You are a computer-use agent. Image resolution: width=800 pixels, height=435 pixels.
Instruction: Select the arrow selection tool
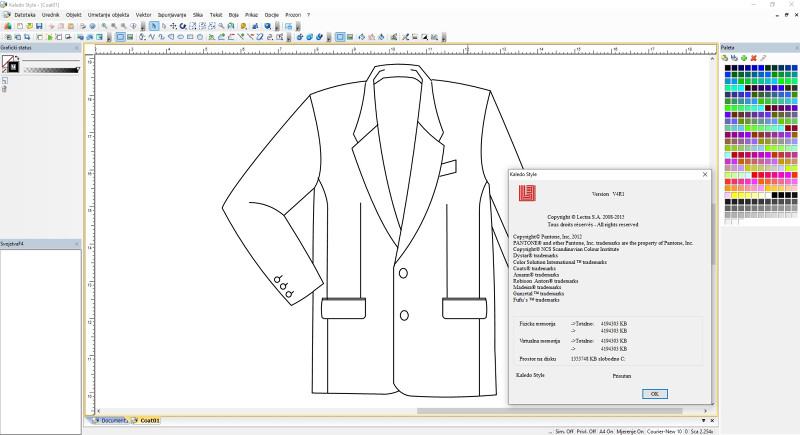coord(153,26)
